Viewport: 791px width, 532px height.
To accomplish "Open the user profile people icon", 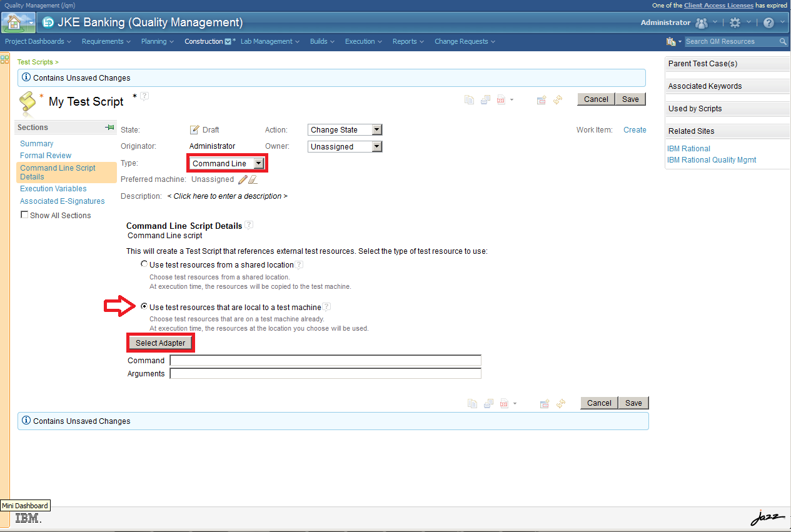I will (702, 23).
